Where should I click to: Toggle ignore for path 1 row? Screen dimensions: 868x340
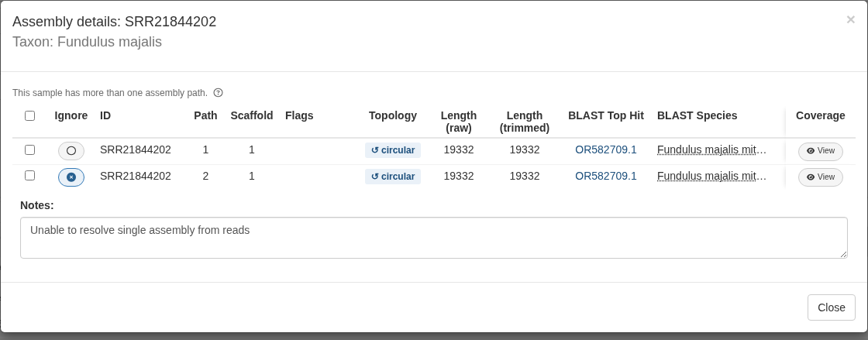71,151
